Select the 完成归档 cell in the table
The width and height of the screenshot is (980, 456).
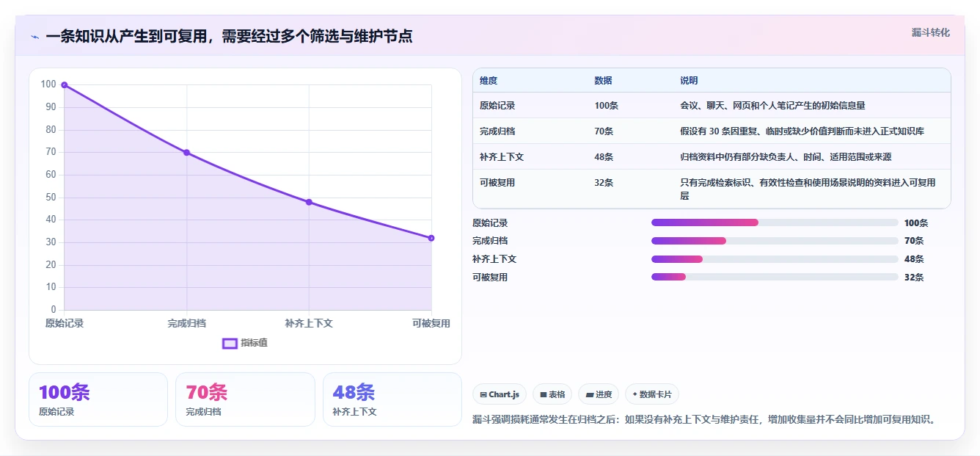pyautogui.click(x=497, y=131)
